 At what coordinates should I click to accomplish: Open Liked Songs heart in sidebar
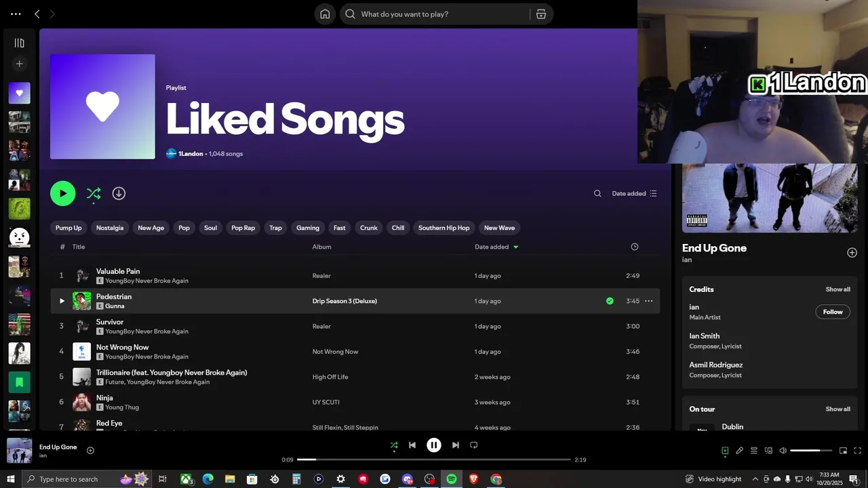[19, 93]
